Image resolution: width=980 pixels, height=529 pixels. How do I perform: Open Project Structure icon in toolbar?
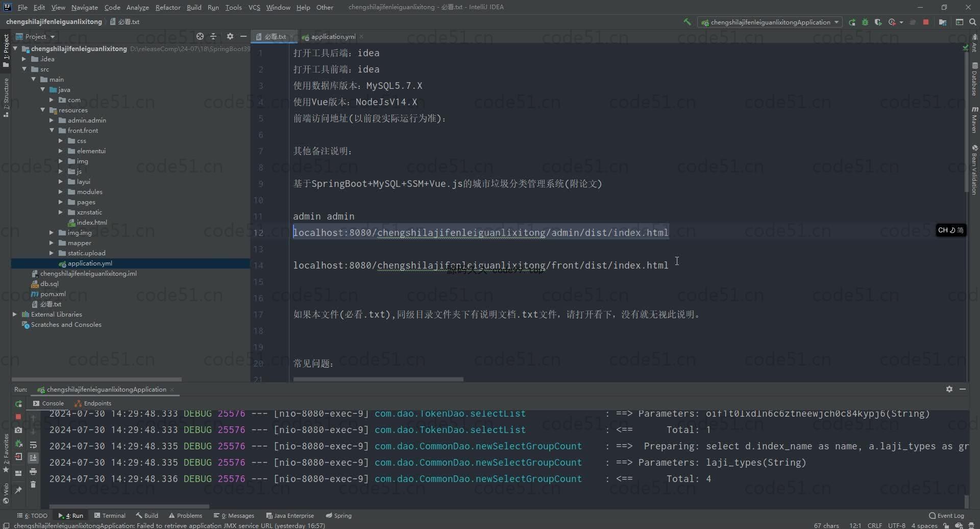pyautogui.click(x=942, y=22)
